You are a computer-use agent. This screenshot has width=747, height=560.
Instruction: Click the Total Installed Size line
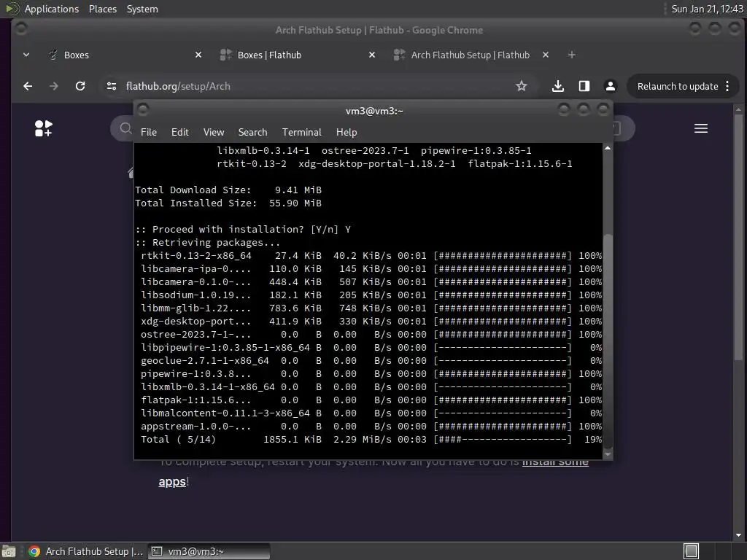[228, 203]
